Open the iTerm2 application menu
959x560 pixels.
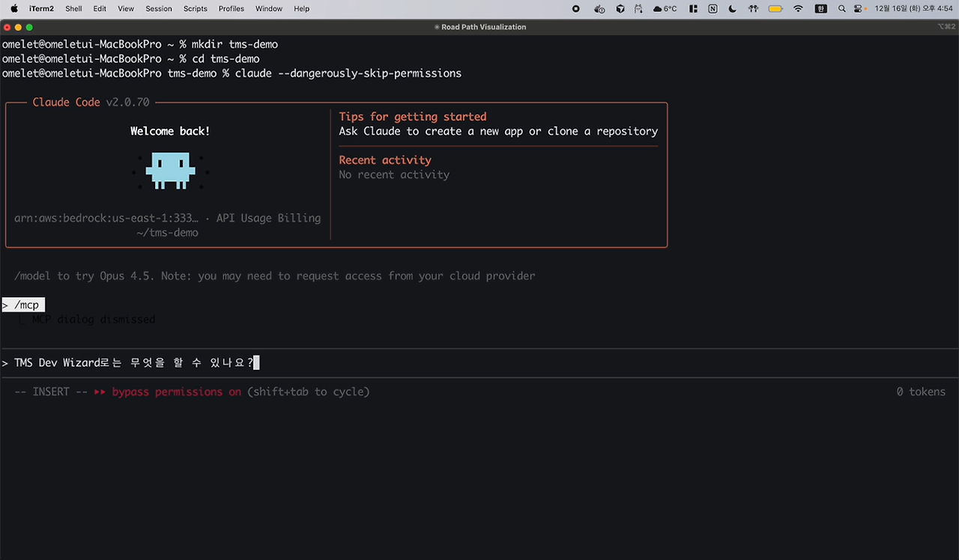click(x=41, y=9)
